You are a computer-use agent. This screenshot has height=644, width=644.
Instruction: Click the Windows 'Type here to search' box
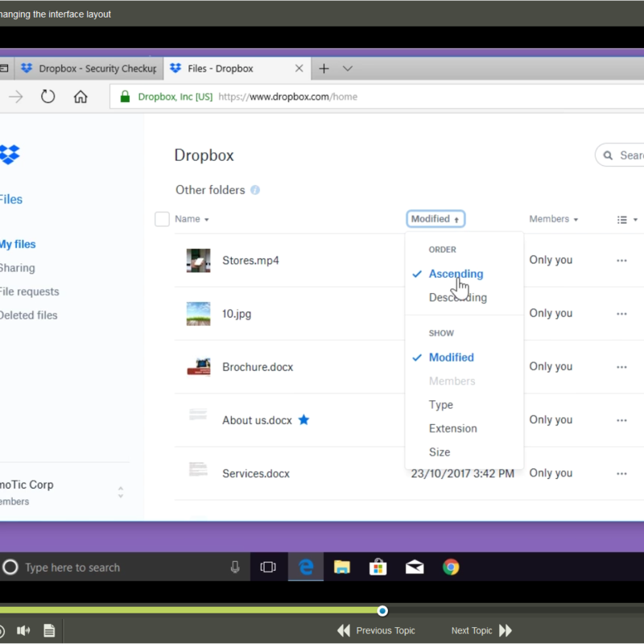pos(125,568)
